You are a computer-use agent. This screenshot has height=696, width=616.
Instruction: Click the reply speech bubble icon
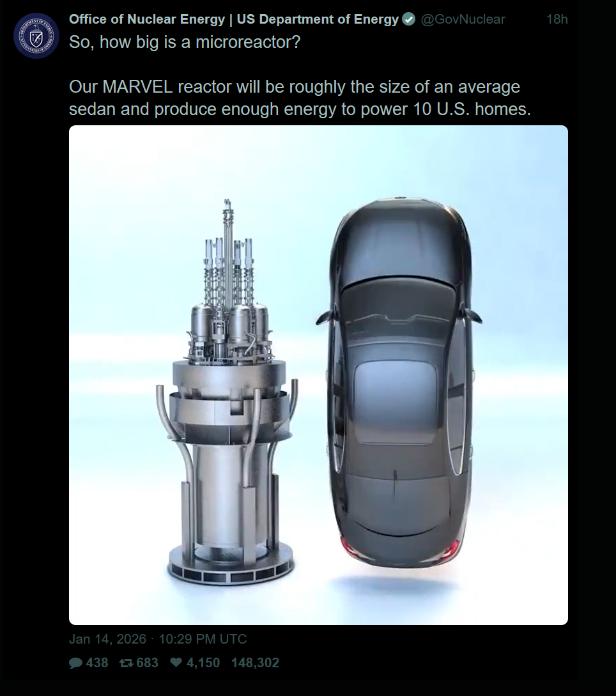(76, 663)
